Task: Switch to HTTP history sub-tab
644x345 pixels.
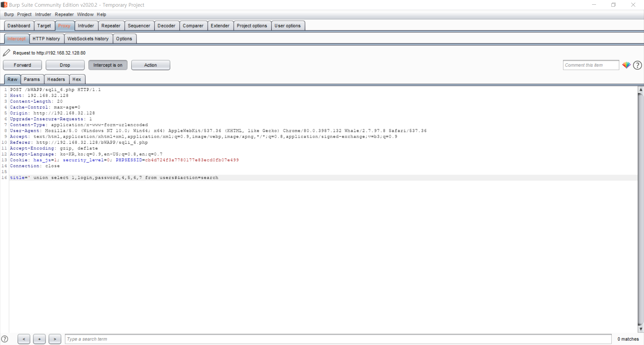Action: [x=46, y=39]
